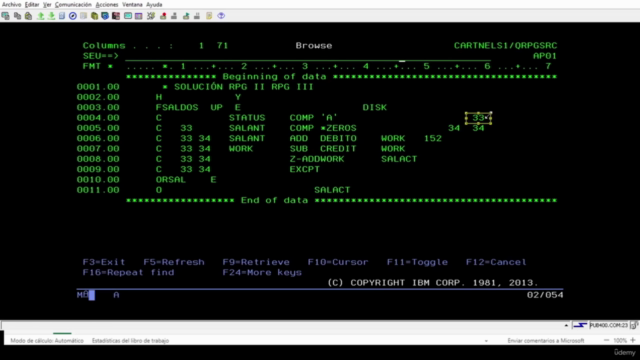Click the text 'SOLUCIÓN RPG II RPG III'
Viewport: 640px width, 360px height.
[x=244, y=87]
